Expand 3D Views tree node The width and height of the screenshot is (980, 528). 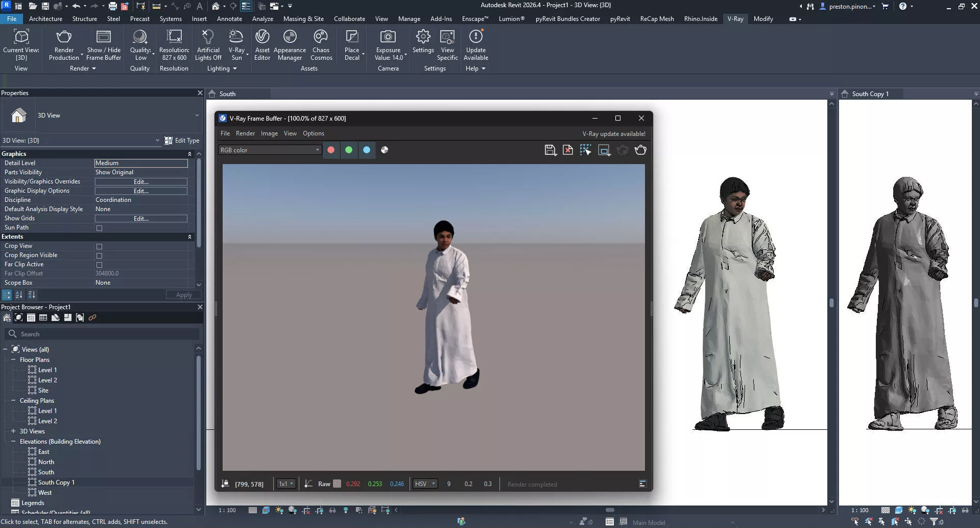[13, 431]
